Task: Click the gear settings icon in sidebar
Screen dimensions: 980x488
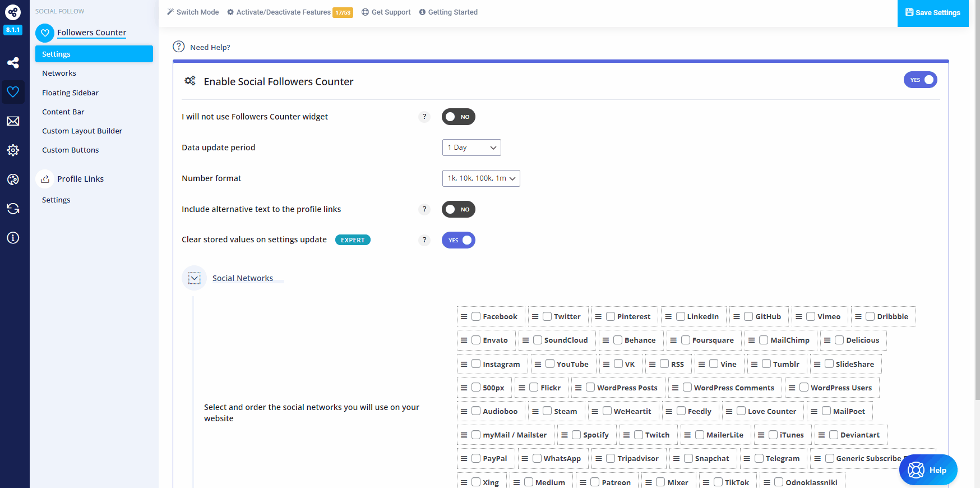Action: pos(13,150)
